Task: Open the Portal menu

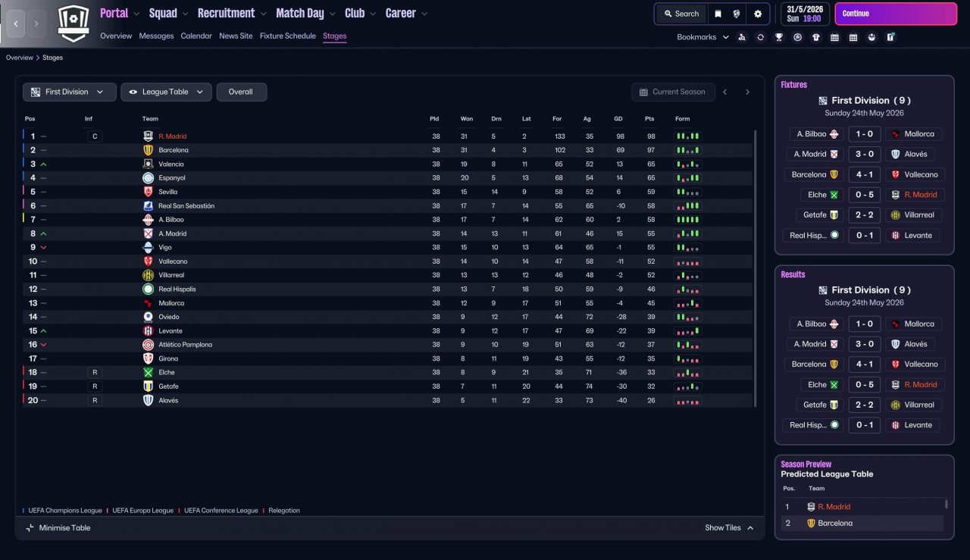Action: click(x=114, y=13)
